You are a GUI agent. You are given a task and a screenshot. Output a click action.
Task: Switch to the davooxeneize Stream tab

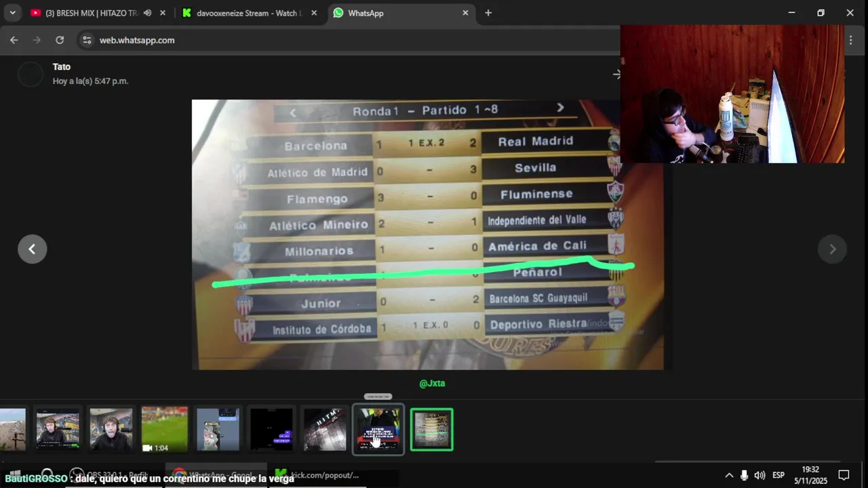click(x=249, y=13)
